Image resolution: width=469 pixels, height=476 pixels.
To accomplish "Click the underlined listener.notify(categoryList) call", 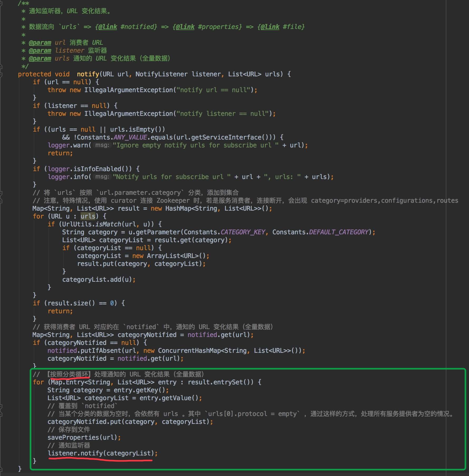I will pos(101,453).
